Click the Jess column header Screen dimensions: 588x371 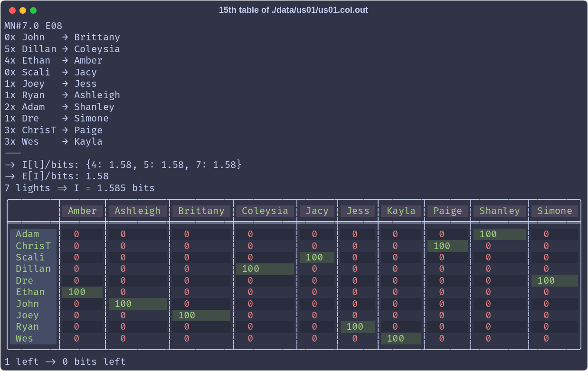click(x=358, y=211)
